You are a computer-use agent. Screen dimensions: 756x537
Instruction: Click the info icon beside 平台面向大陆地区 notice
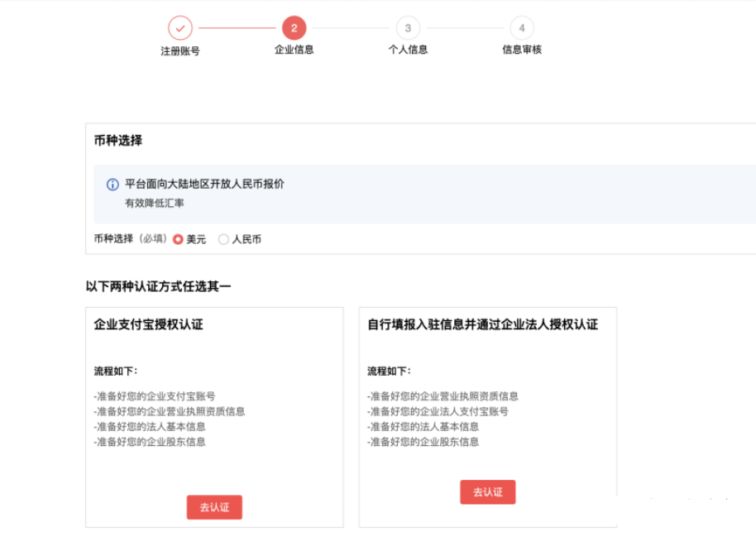pyautogui.click(x=112, y=184)
